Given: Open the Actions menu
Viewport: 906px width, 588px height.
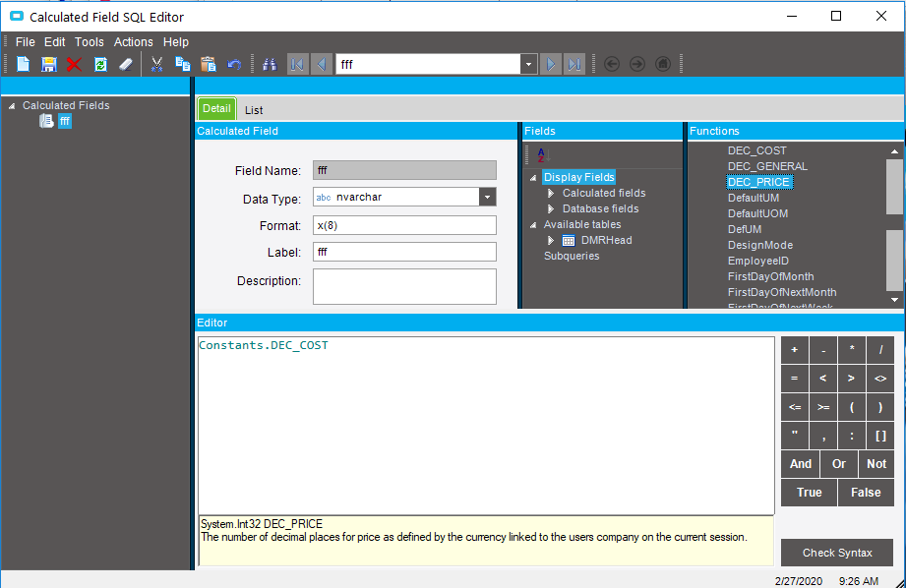Looking at the screenshot, I should pyautogui.click(x=134, y=42).
